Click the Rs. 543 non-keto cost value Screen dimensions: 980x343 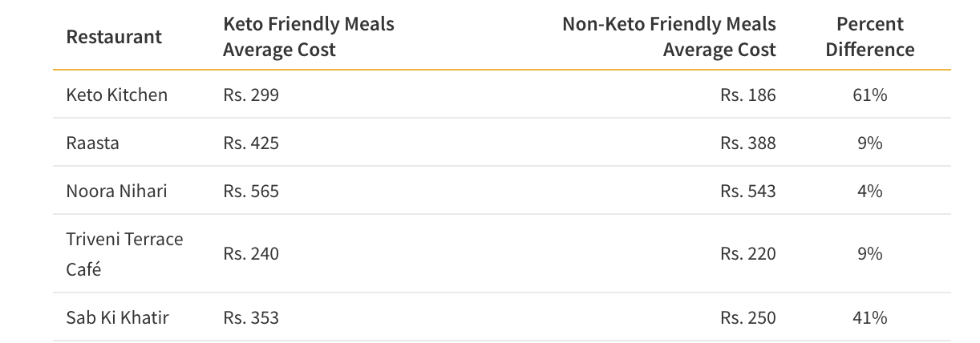pos(748,191)
